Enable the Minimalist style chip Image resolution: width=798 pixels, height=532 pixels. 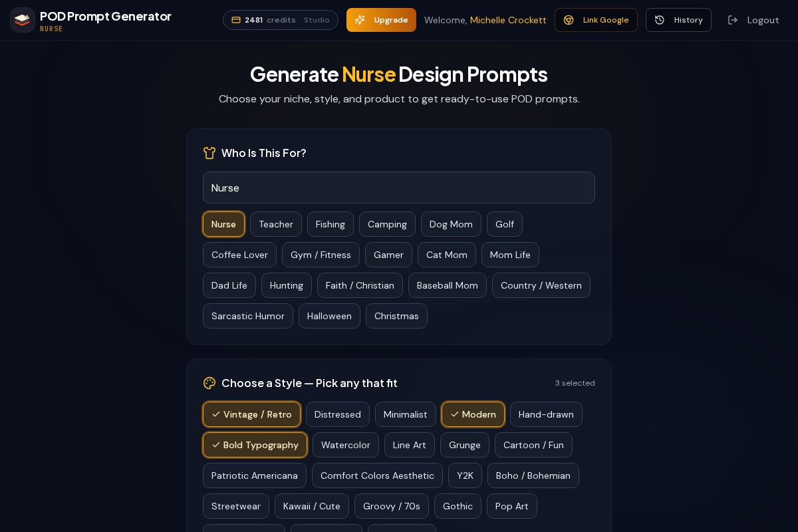(x=406, y=414)
